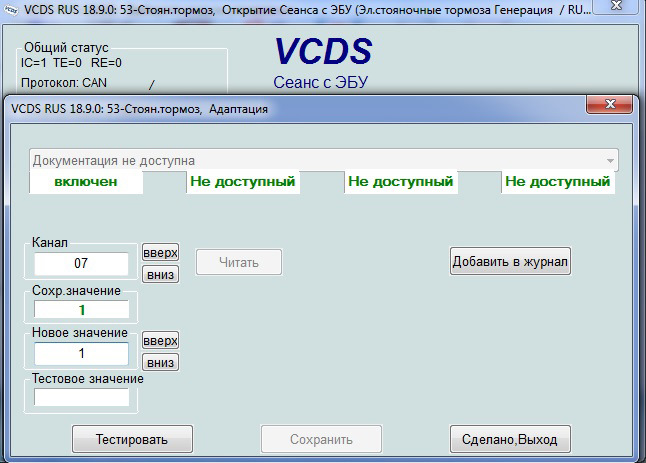The image size is (646, 463).
Task: Click "Сеанс с ЭБУ" heading in background window
Action: [x=321, y=82]
